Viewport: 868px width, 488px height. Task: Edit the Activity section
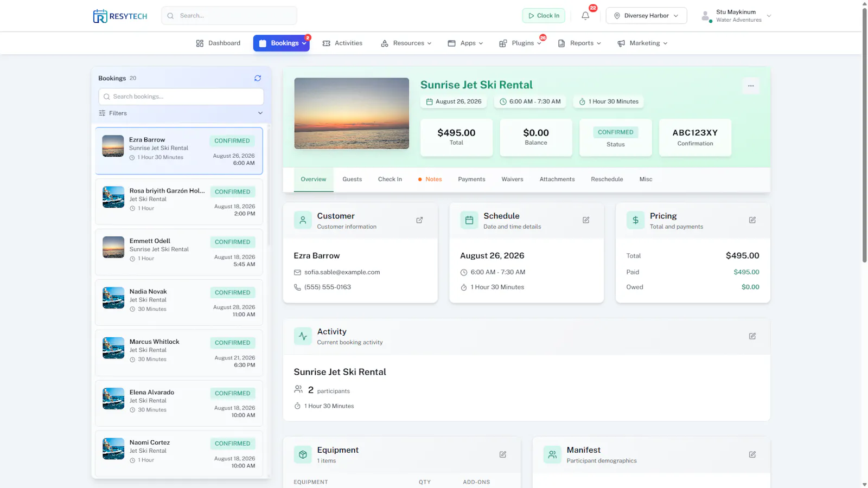pyautogui.click(x=752, y=336)
